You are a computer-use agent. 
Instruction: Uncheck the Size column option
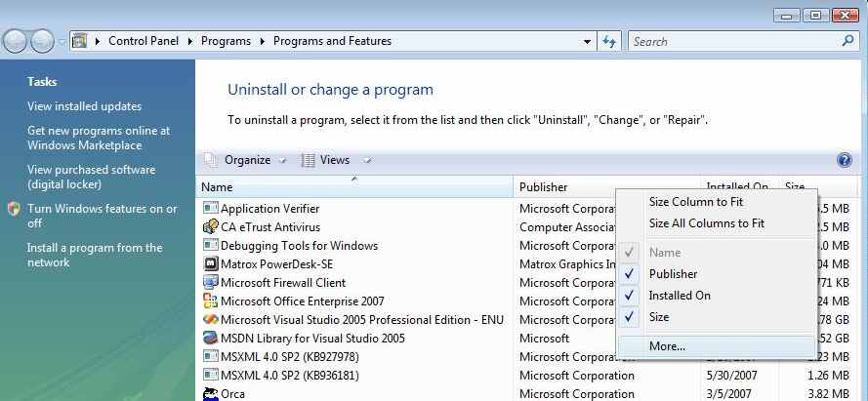point(659,317)
